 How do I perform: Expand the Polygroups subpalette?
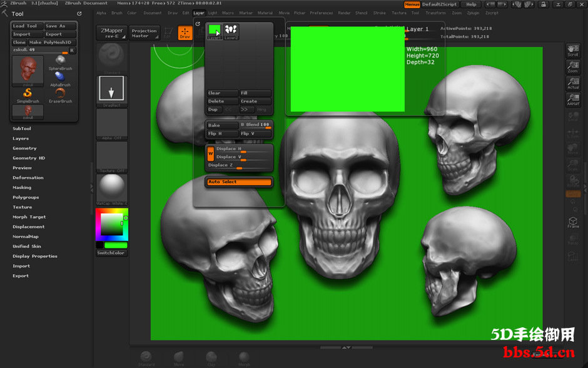(x=26, y=197)
